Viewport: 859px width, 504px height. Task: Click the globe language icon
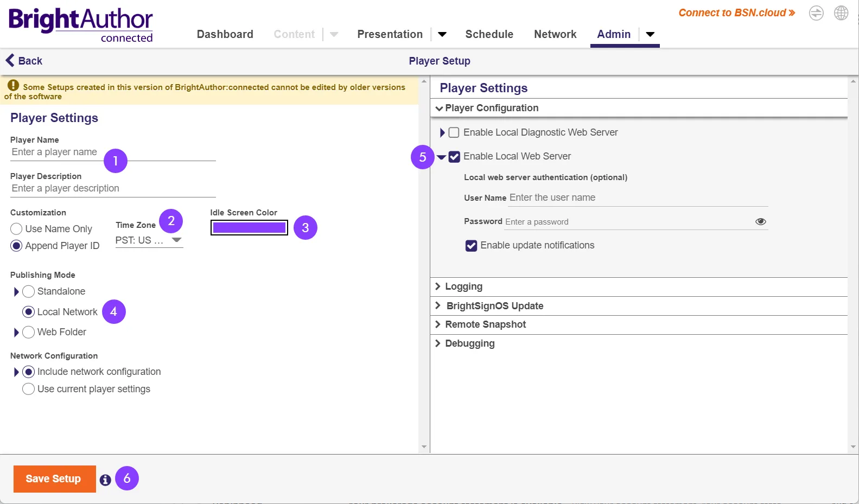point(841,13)
